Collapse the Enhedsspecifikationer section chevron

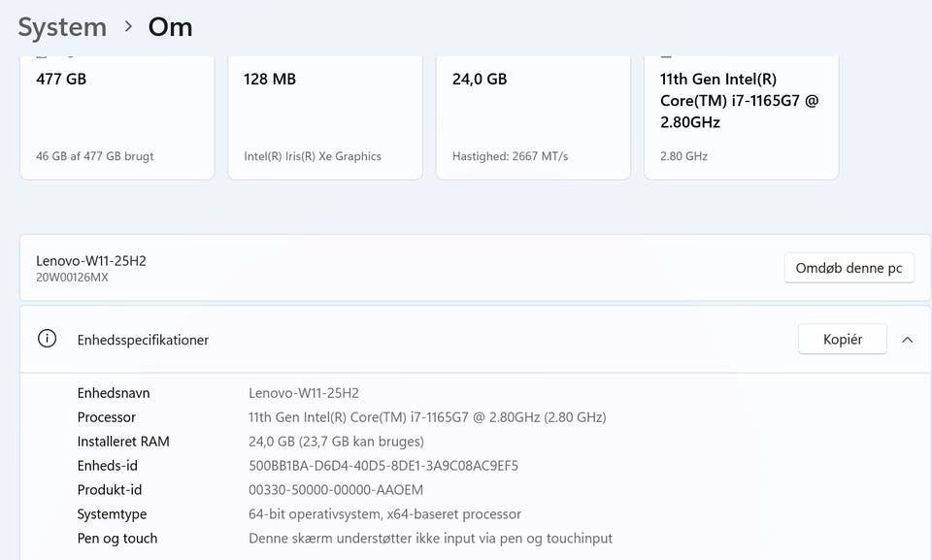pos(907,340)
